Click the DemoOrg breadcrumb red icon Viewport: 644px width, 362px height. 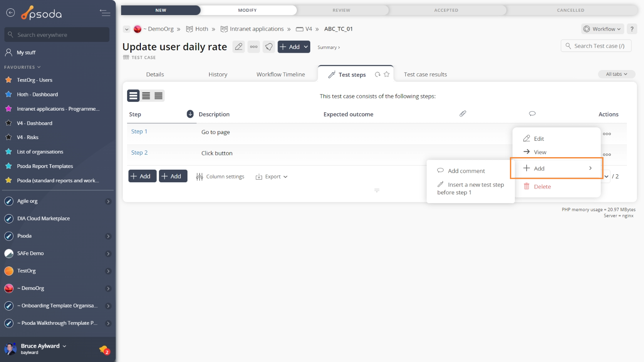138,29
